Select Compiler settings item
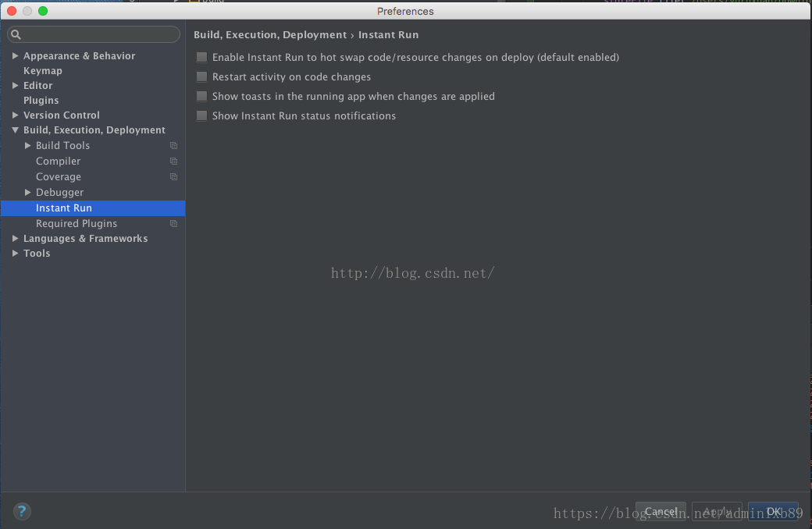This screenshot has height=529, width=812. pyautogui.click(x=58, y=162)
